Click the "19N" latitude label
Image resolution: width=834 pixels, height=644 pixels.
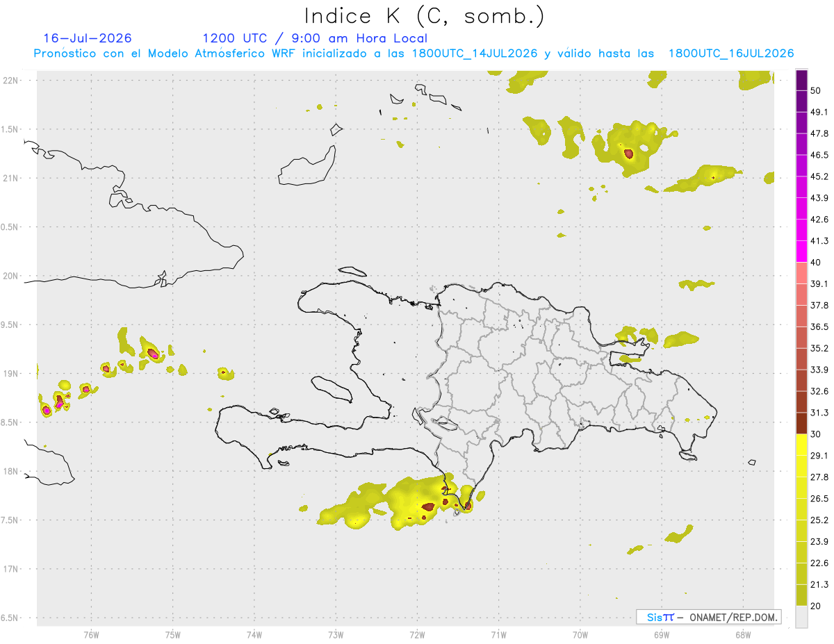click(x=11, y=373)
